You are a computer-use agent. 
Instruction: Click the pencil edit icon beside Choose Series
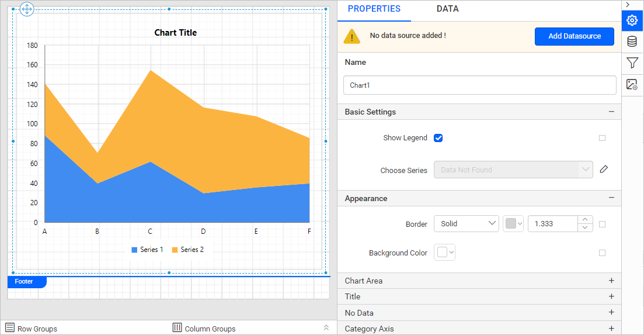pyautogui.click(x=604, y=170)
